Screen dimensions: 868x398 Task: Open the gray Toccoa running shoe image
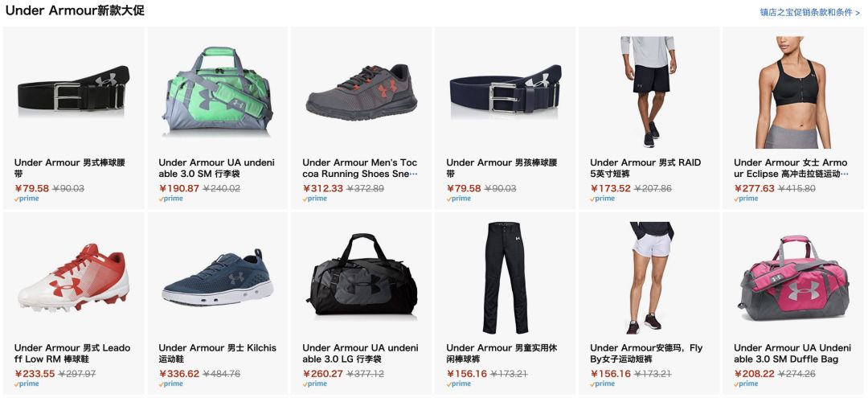[x=362, y=92]
